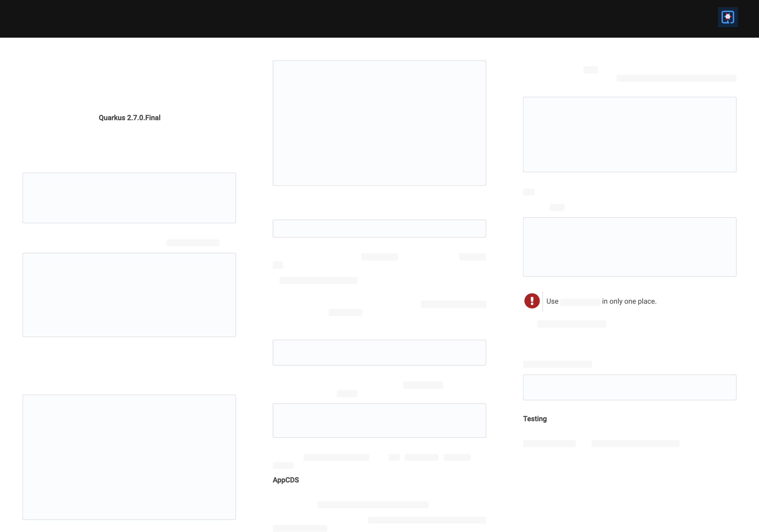The image size is (759, 532).
Task: Click the wider inline placeholder below Testing heading
Action: click(x=635, y=444)
